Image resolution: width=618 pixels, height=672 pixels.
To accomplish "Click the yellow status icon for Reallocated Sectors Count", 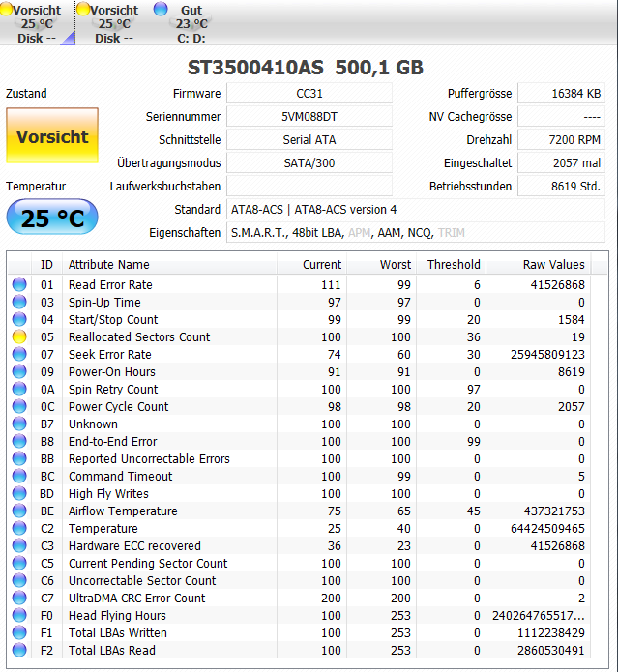I will point(19,336).
